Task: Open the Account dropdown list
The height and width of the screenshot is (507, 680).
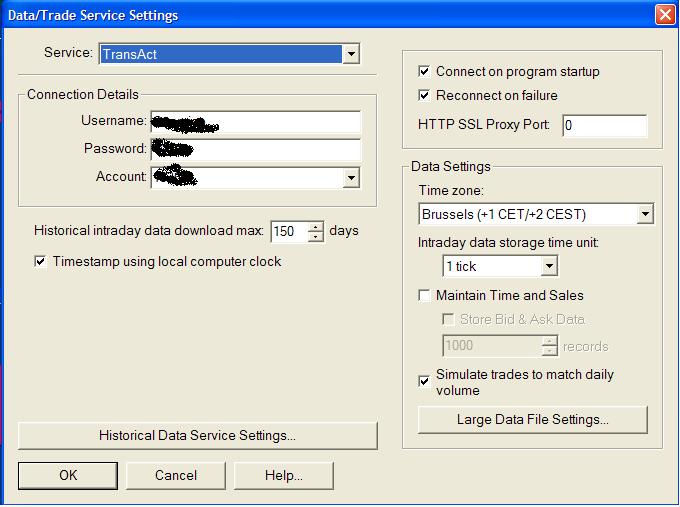Action: point(256,177)
